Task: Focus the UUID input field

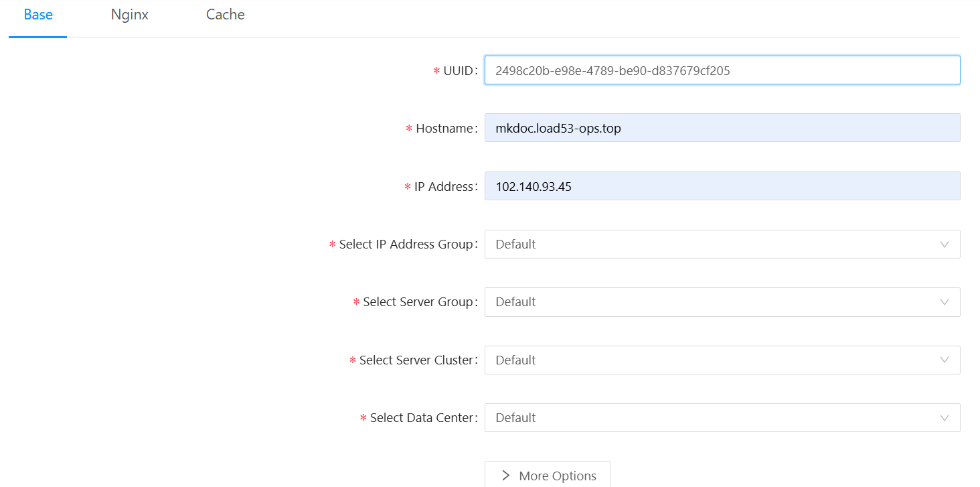Action: coord(722,70)
